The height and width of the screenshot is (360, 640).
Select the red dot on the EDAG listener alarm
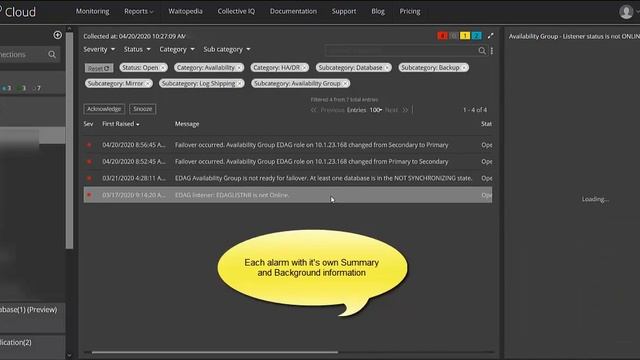(89, 195)
